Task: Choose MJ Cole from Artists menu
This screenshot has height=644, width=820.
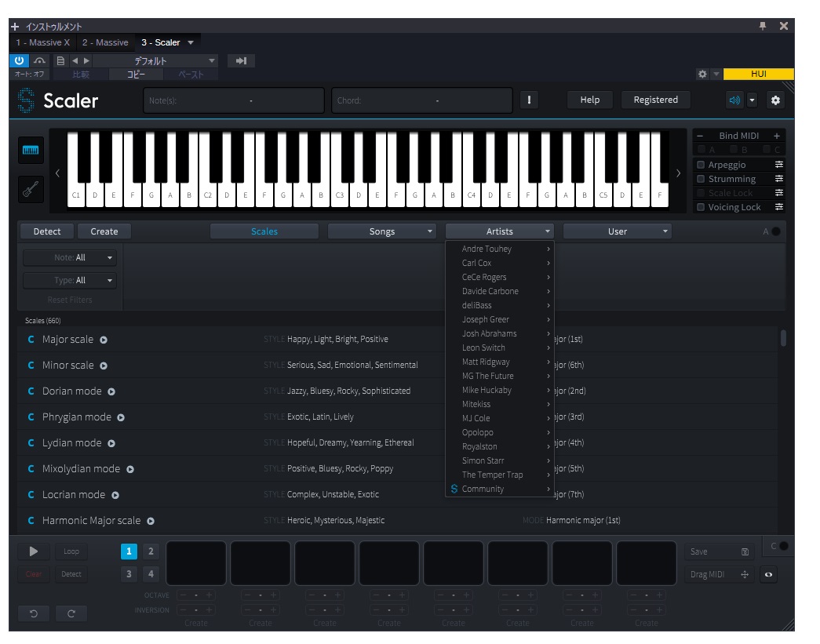Action: (499, 418)
